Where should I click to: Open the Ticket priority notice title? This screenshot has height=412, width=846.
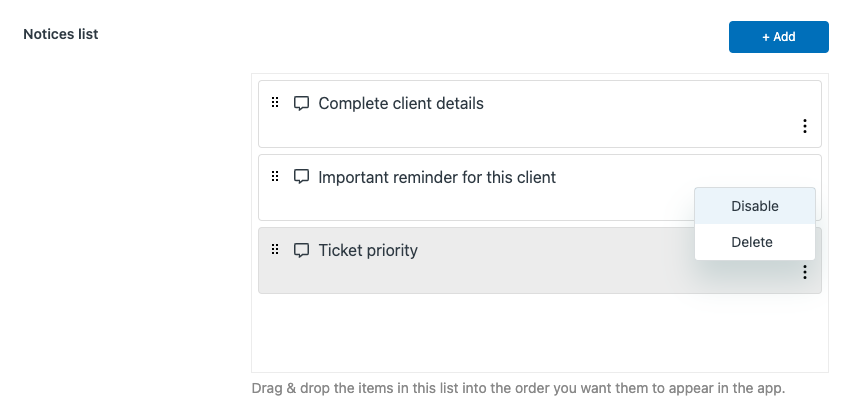click(368, 250)
